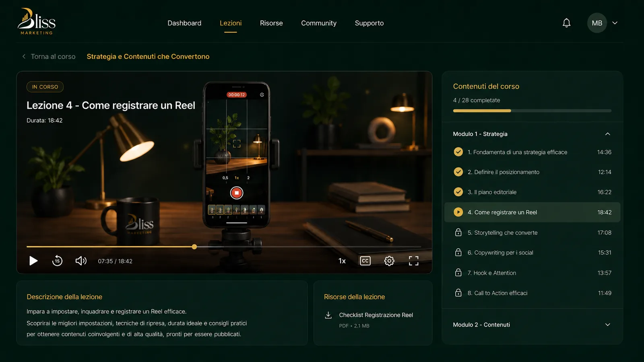Screen dimensions: 644x362
Task: Open lesson 1 Fondamenta di una strategia efficace
Action: point(532,152)
